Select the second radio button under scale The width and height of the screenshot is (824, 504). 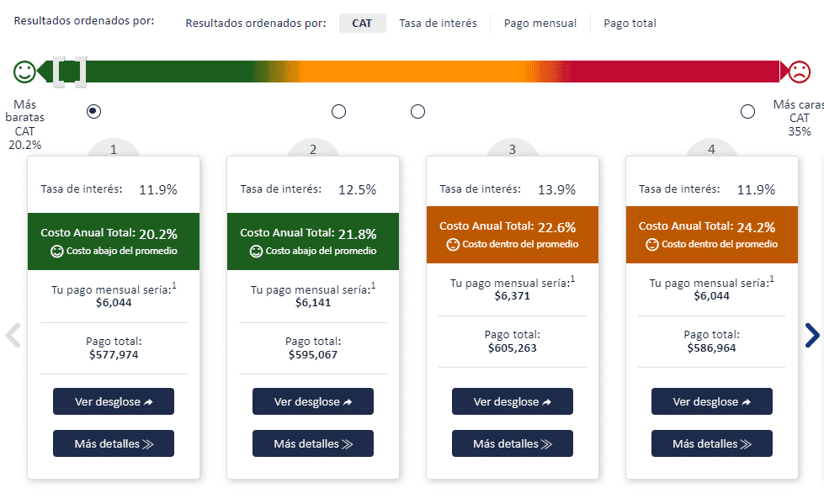(338, 111)
